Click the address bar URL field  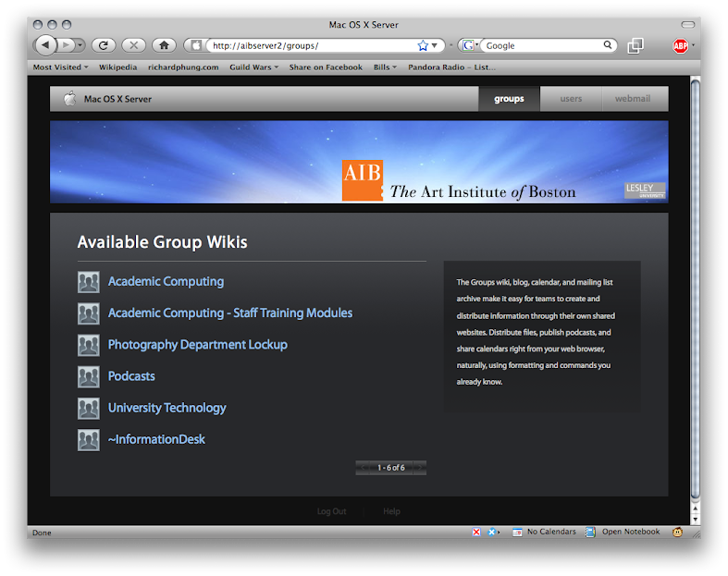[305, 45]
